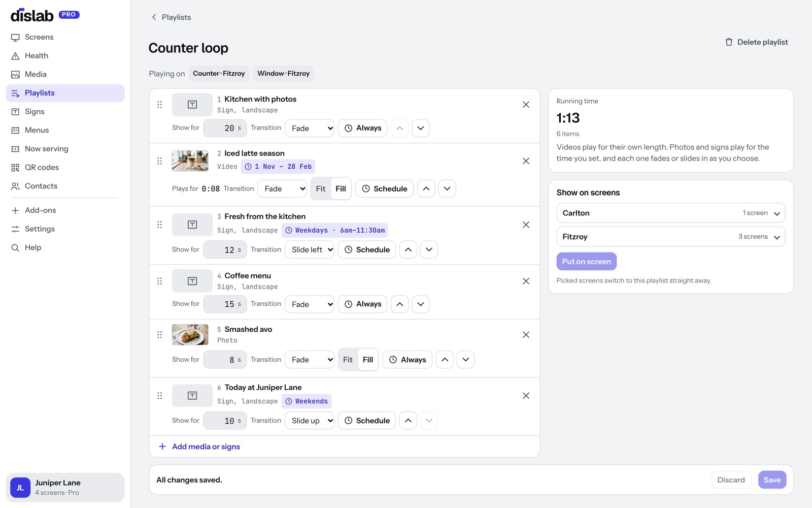Open transition dropdown for Kitchen with photos
This screenshot has height=508, width=812.
coord(310,128)
